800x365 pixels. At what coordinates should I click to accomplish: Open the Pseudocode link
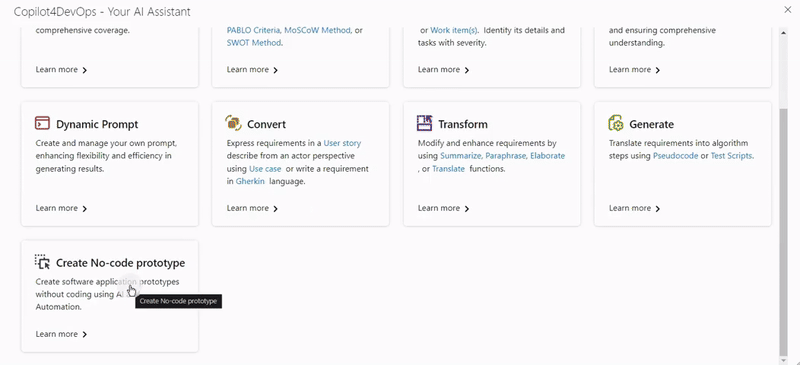pyautogui.click(x=676, y=156)
